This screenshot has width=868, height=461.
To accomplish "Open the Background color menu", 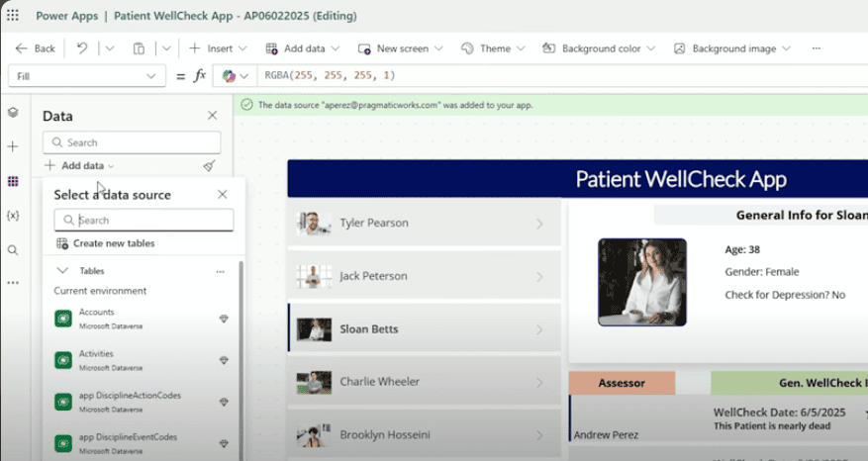I will [599, 48].
